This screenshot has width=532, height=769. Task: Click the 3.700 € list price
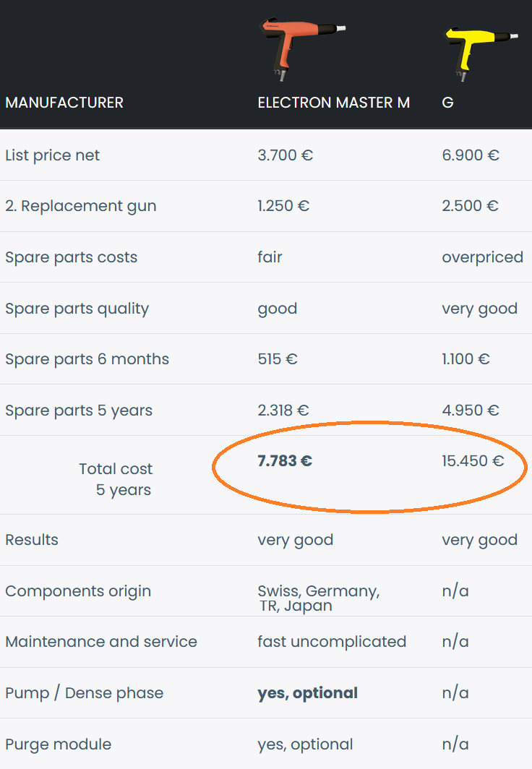click(x=285, y=155)
